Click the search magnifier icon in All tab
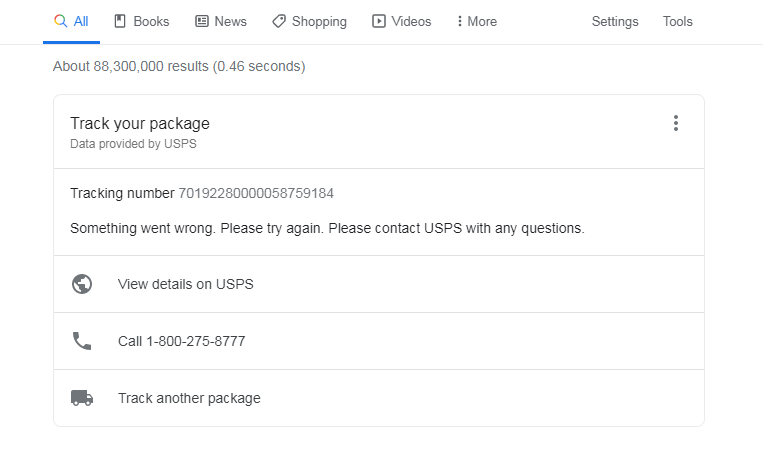This screenshot has height=449, width=763. coord(60,21)
